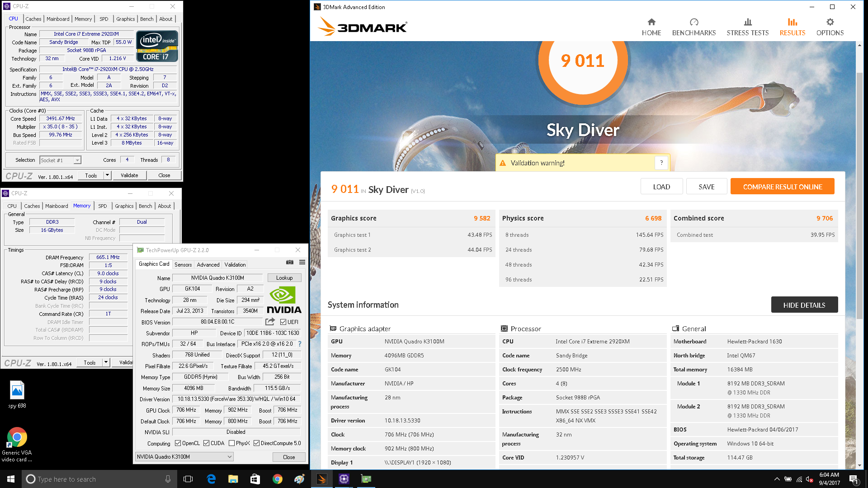Screen dimensions: 868x488
Task: Click the LOAD button in 3DMark
Action: tap(661, 187)
